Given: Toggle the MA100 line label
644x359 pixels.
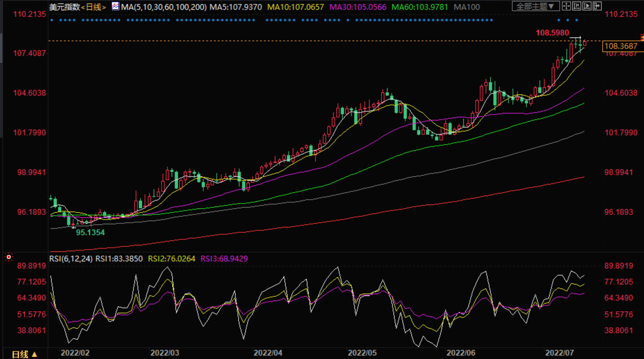Looking at the screenshot, I should [x=467, y=7].
